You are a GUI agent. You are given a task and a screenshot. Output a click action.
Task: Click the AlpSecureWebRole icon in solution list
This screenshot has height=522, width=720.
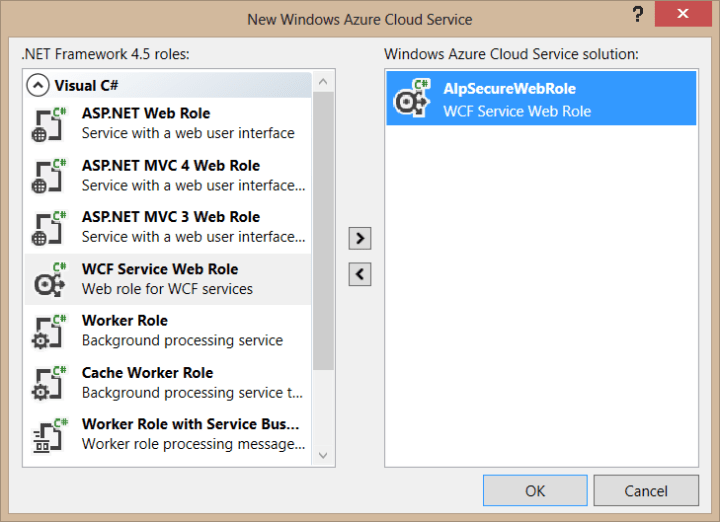click(412, 99)
